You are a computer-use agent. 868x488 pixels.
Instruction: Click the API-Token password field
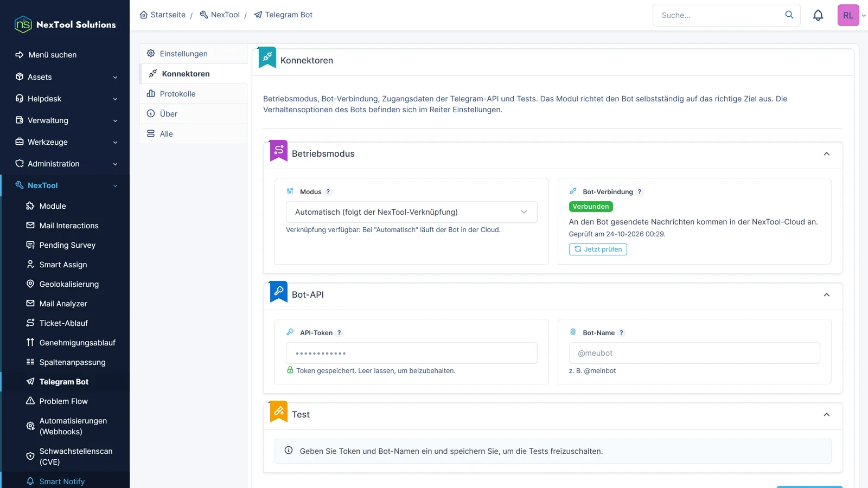click(x=412, y=353)
